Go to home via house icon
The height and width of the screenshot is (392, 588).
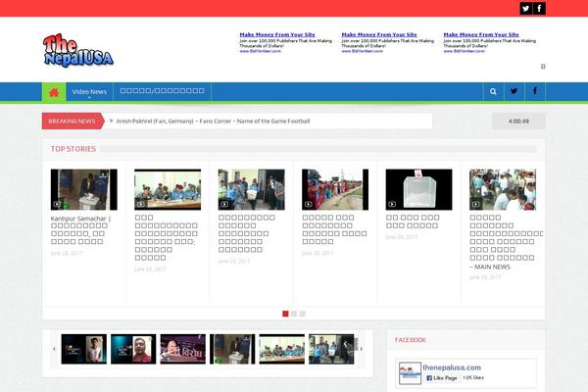(54, 92)
